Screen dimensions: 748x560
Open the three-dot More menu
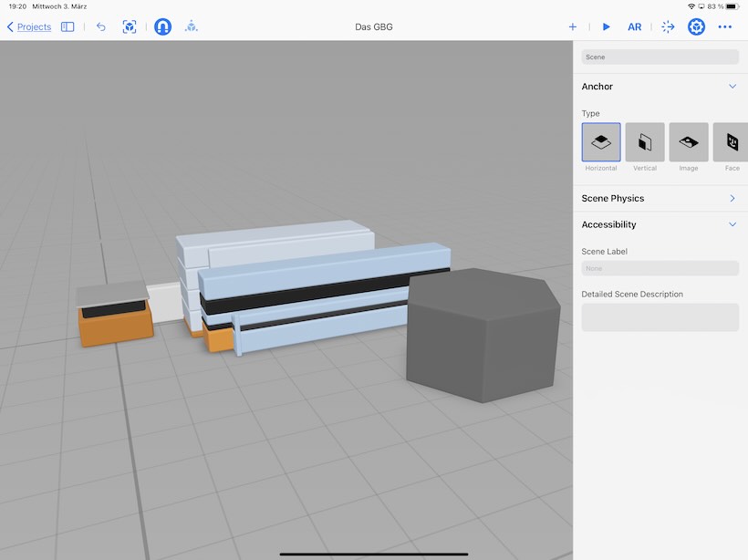coord(725,27)
